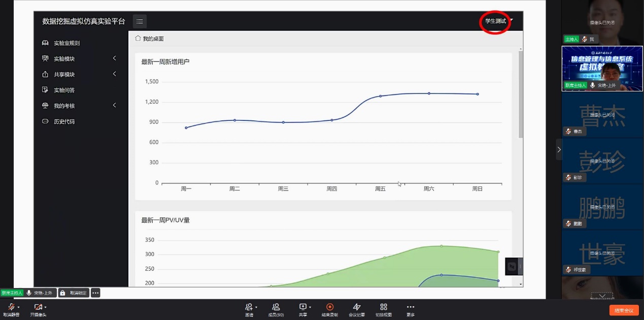Screen dimensions: 644x320
Task: Click the 取消锁定 unlock button
Action: (x=74, y=293)
